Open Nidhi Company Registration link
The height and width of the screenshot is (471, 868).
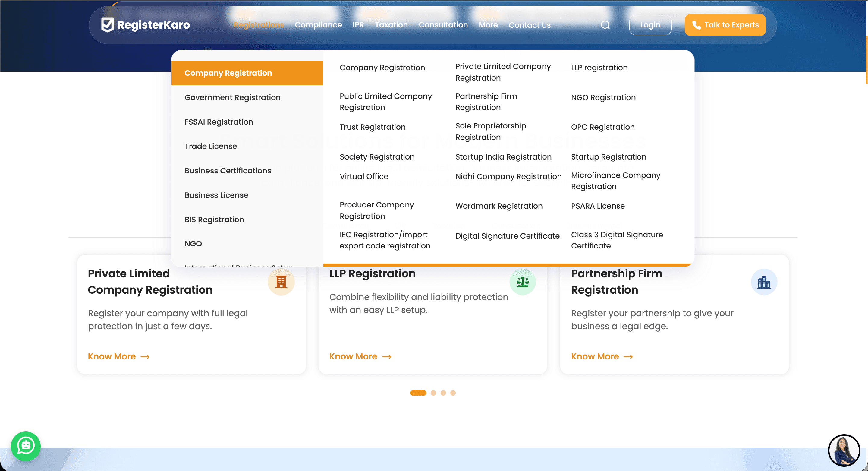click(x=508, y=176)
